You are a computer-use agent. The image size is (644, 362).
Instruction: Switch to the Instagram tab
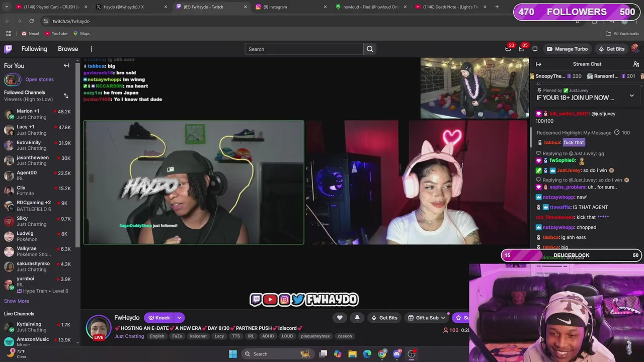coord(290,7)
